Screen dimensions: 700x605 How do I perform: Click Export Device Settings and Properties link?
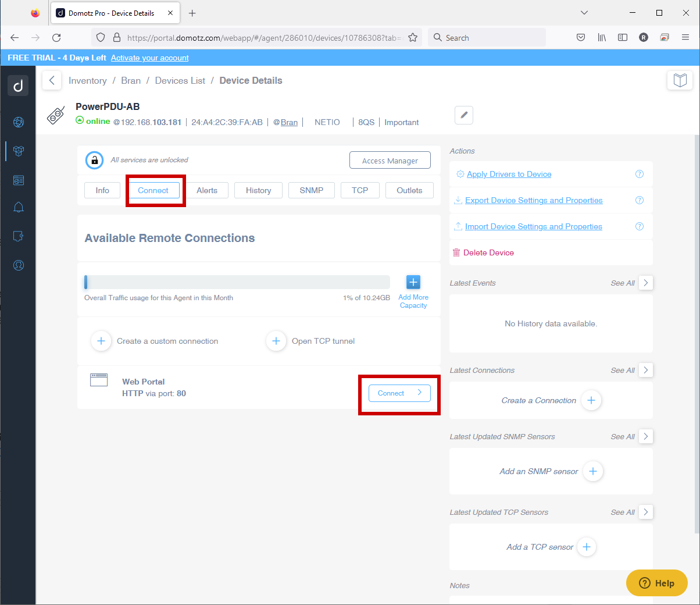534,200
